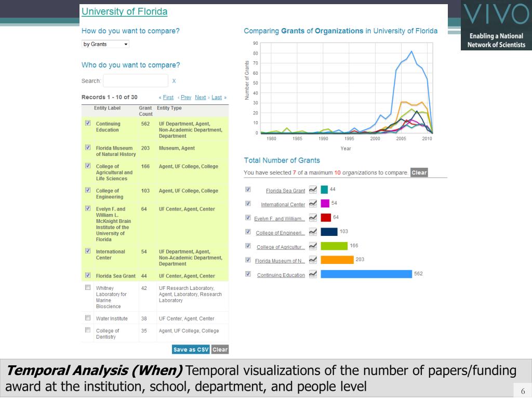Click the teal bar for Florida Sea Grant
The width and height of the screenshot is (532, 399).
click(324, 189)
